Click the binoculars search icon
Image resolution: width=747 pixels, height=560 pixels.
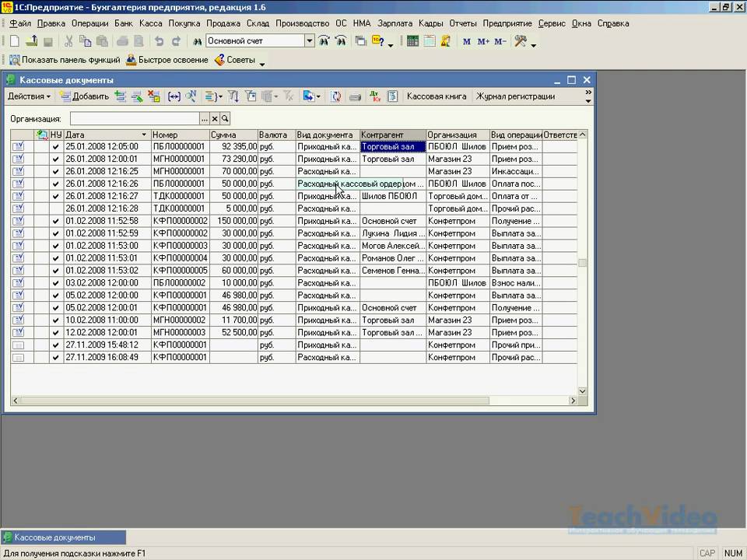tap(197, 41)
